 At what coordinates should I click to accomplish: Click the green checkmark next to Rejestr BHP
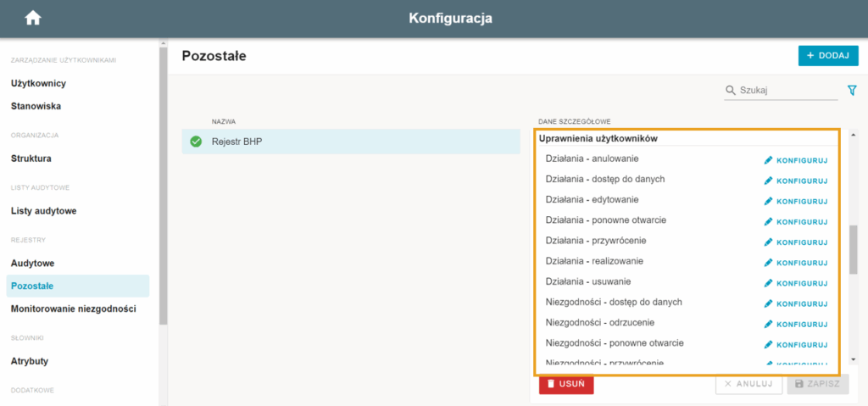coord(196,142)
